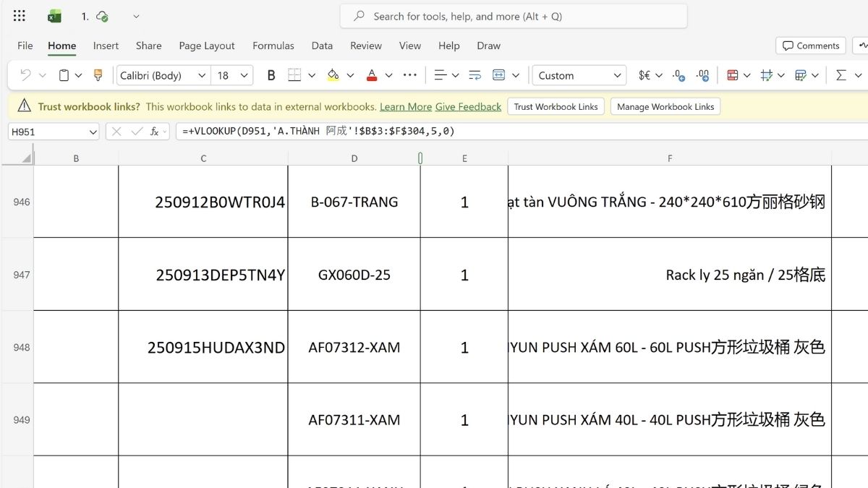Click the Insert Function fx icon
Image resolution: width=868 pixels, height=488 pixels.
click(x=153, y=131)
